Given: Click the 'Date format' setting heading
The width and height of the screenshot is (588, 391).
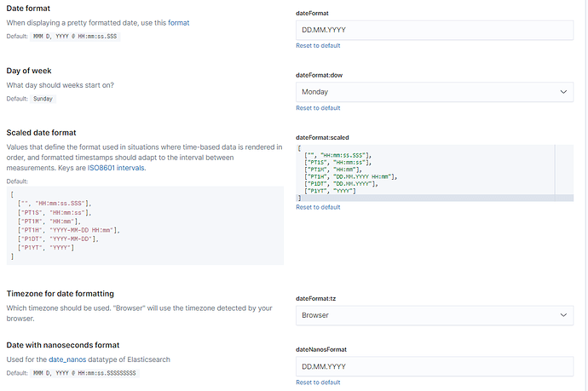Looking at the screenshot, I should pyautogui.click(x=32, y=8).
